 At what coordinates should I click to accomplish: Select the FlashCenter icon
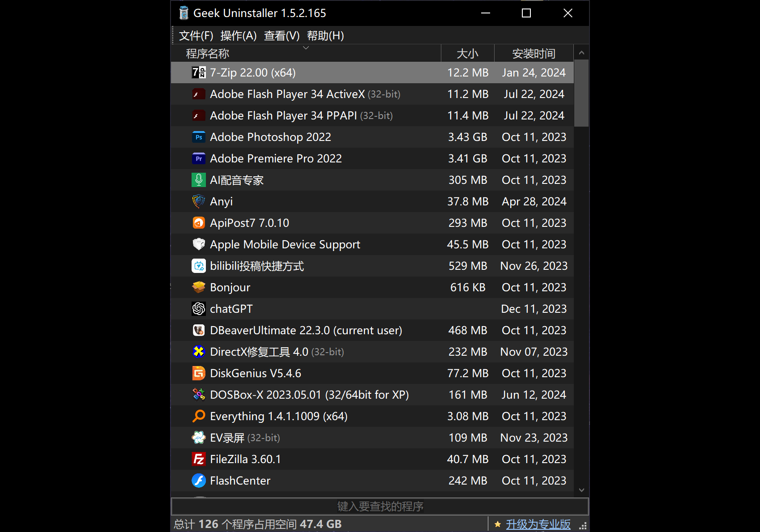click(199, 481)
